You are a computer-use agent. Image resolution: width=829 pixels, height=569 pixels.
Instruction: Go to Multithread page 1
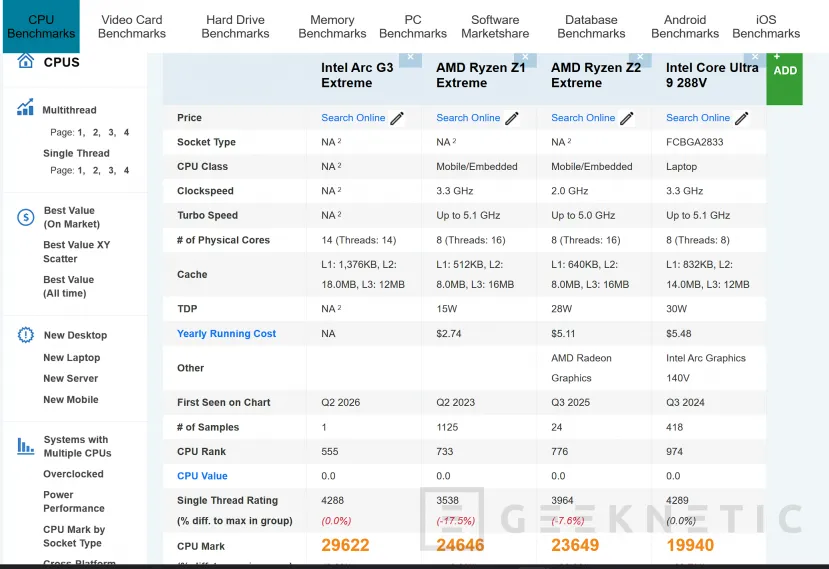[81, 133]
